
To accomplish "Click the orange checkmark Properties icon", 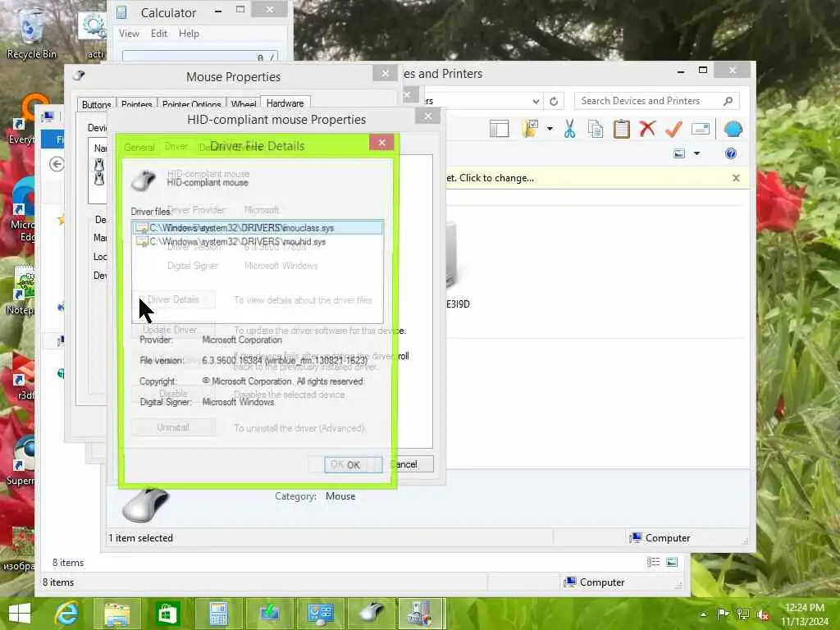I will 674,129.
